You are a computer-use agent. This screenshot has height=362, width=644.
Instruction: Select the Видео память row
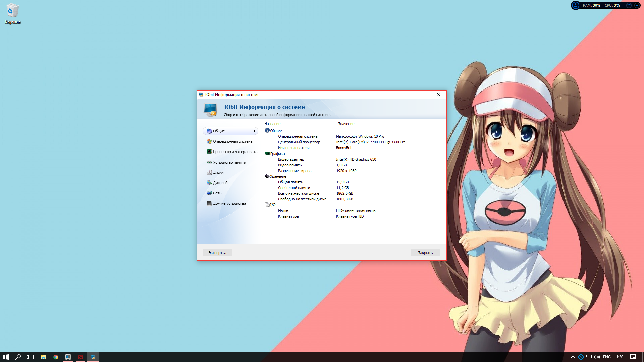coord(354,165)
